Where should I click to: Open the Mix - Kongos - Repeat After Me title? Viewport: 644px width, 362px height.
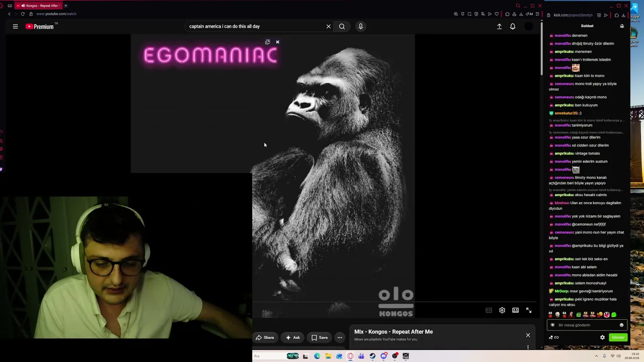click(393, 332)
